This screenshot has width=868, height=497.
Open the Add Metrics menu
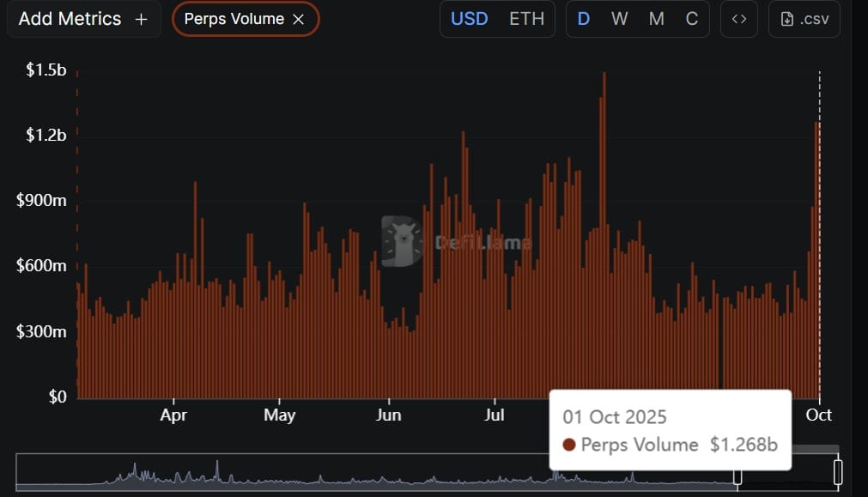coord(83,19)
